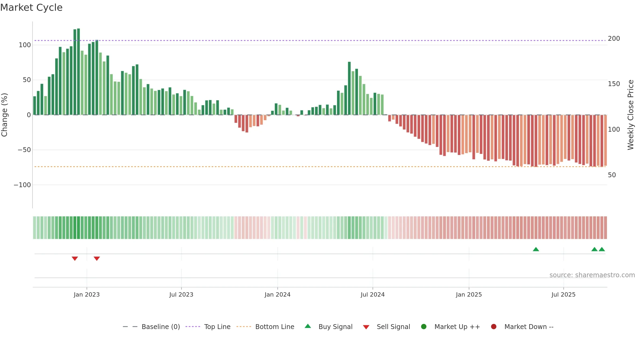This screenshot has width=644, height=362.
Task: Click the 200 tick on price axis
Action: pos(614,38)
